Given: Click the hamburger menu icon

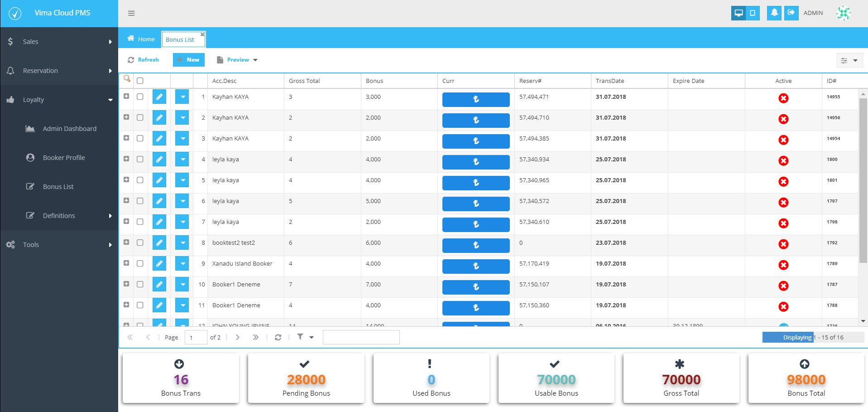Looking at the screenshot, I should pos(131,13).
